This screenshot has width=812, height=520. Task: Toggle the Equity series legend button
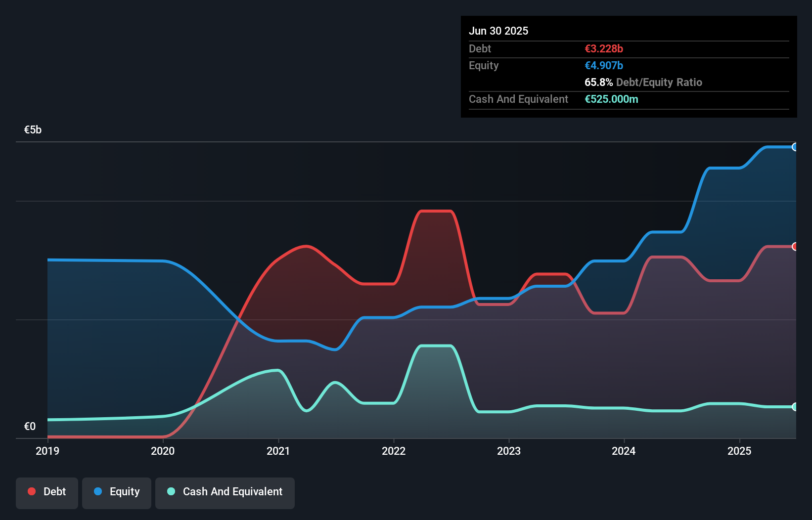click(117, 493)
